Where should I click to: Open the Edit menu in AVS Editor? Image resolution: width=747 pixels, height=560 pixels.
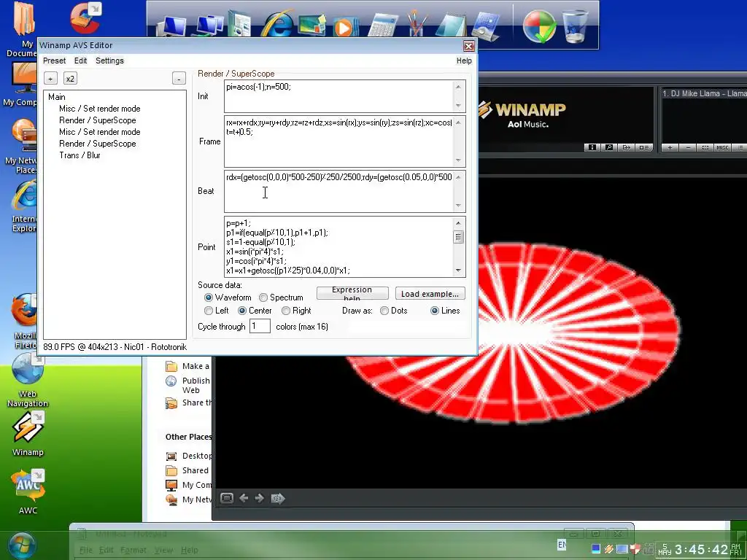[80, 61]
